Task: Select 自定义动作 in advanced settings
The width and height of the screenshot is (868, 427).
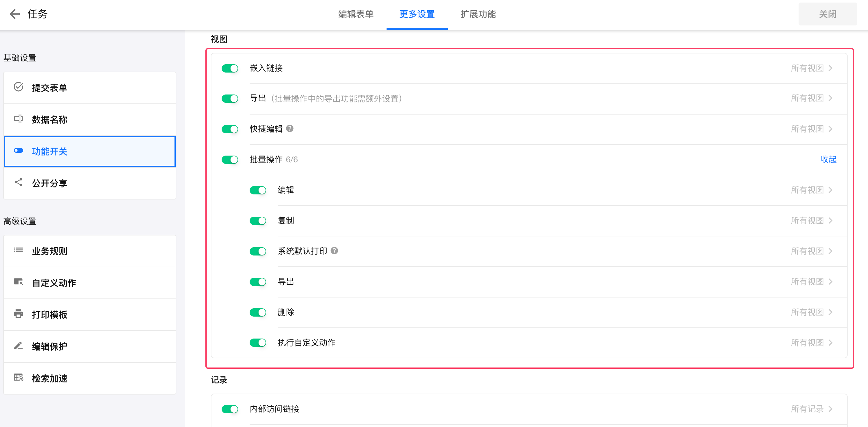Action: pyautogui.click(x=54, y=283)
